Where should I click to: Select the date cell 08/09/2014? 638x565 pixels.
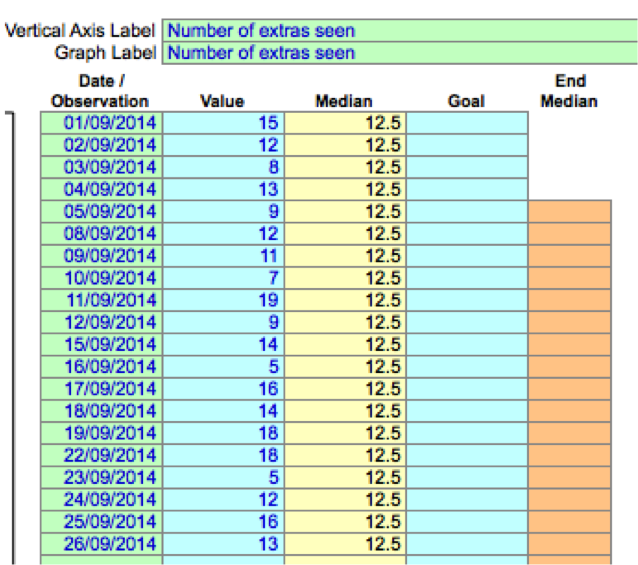pos(102,234)
